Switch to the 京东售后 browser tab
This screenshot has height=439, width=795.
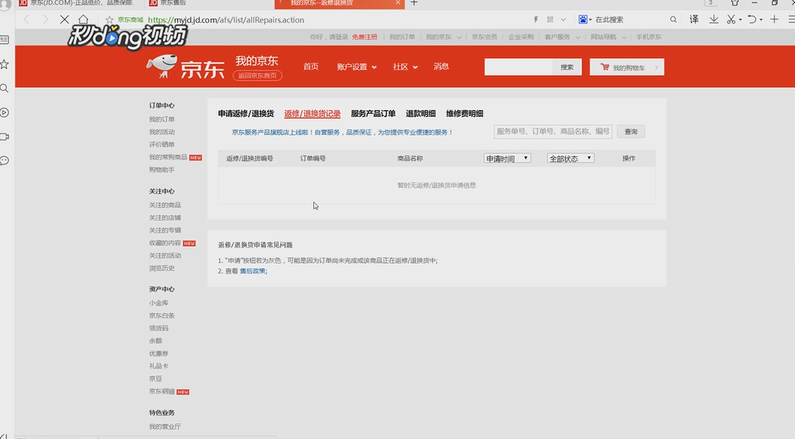click(x=209, y=4)
